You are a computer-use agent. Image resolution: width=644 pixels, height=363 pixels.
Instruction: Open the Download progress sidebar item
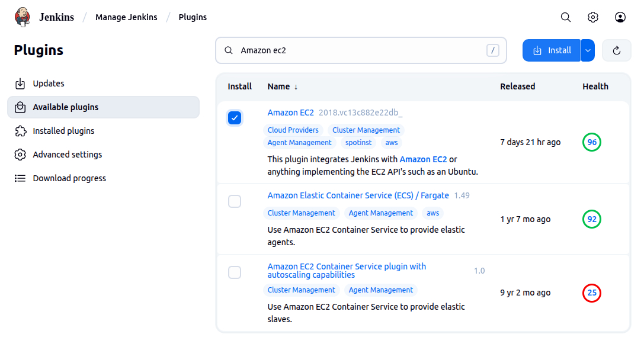(x=69, y=178)
